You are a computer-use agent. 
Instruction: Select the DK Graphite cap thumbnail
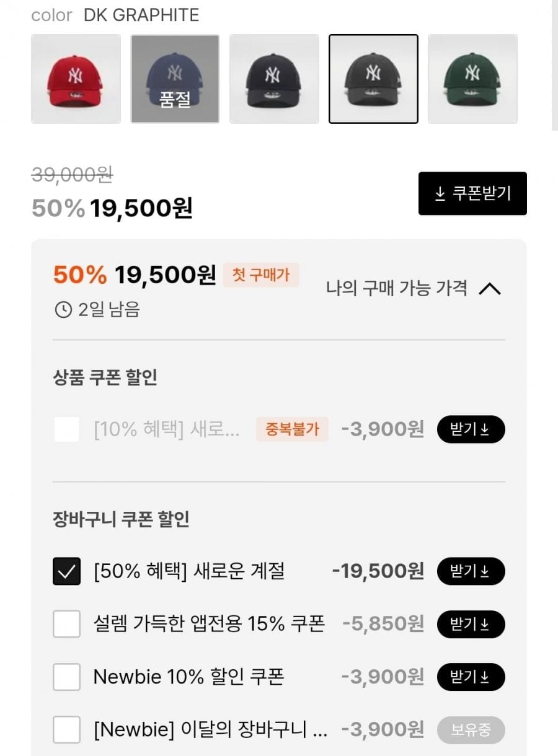(373, 79)
